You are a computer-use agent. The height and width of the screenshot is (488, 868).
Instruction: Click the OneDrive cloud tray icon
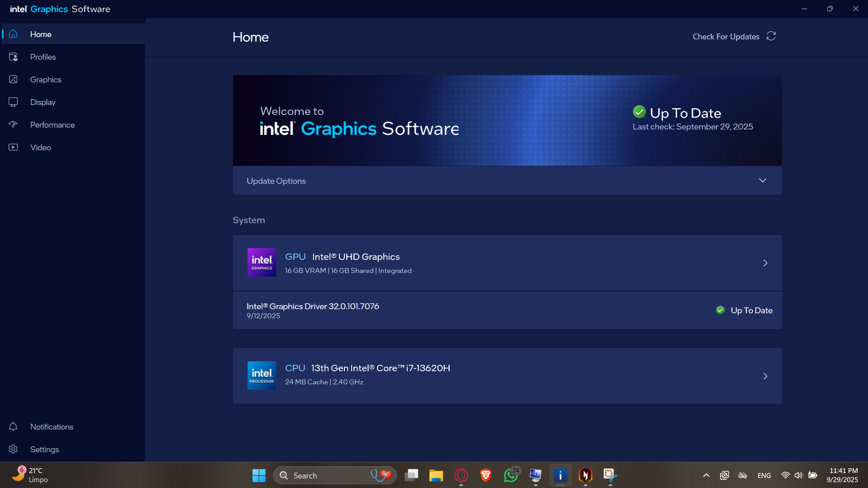(x=743, y=475)
